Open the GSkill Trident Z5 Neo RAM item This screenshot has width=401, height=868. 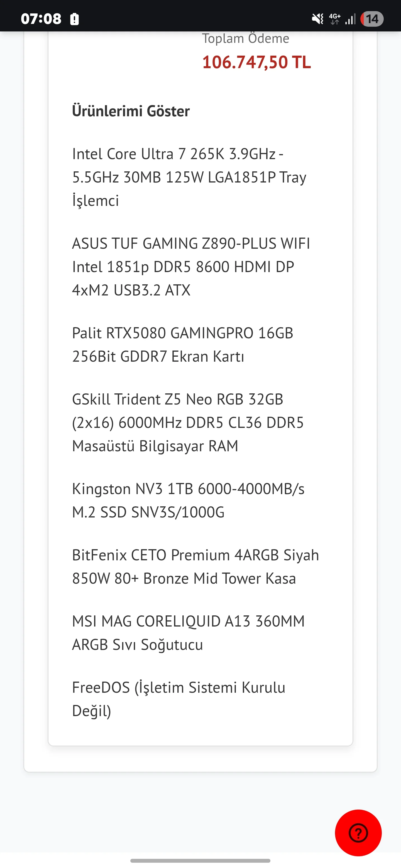pyautogui.click(x=187, y=422)
